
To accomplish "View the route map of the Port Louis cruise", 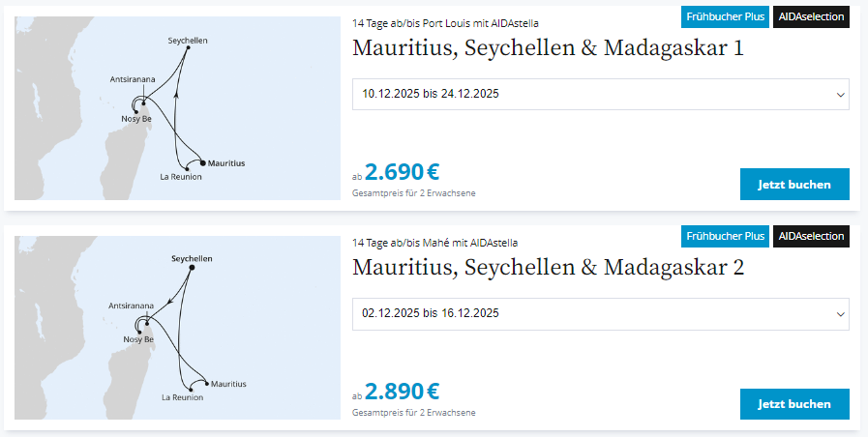I will 177,108.
